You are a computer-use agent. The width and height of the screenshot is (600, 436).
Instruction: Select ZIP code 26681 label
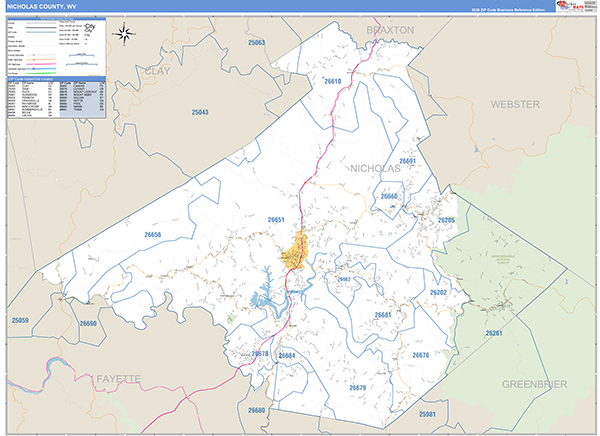383,315
